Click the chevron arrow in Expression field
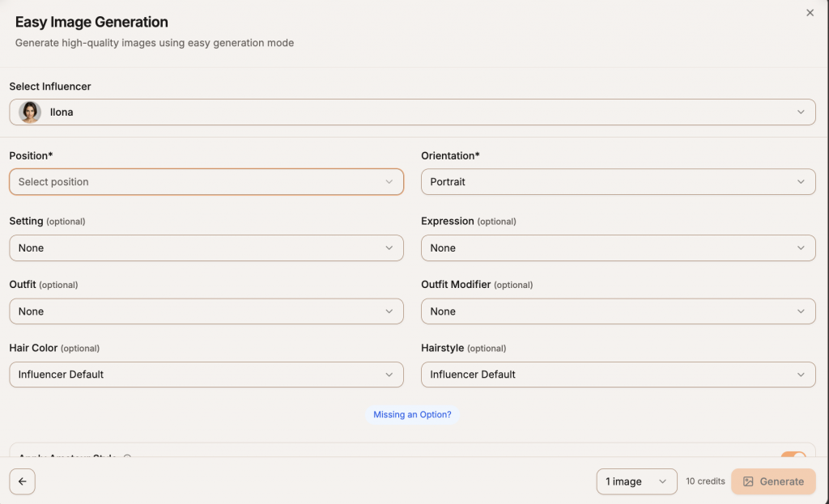 point(801,248)
